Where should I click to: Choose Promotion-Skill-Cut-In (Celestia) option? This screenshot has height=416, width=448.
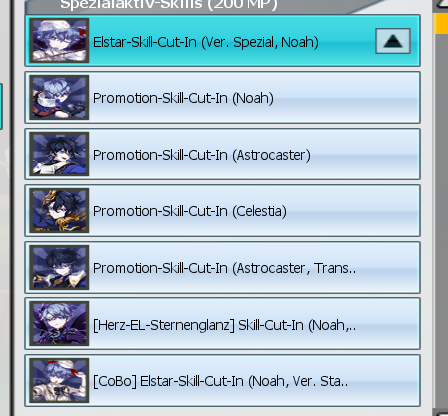222,211
